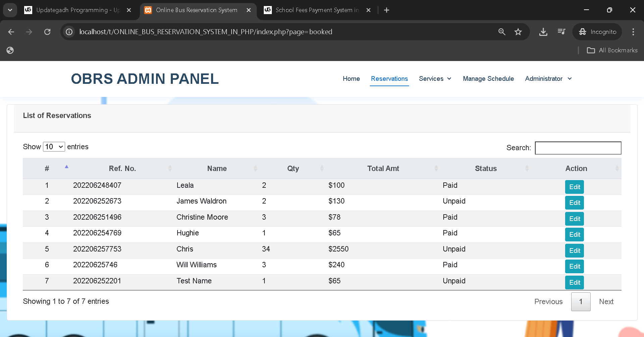Bookmark this page with the star icon

pos(518,32)
